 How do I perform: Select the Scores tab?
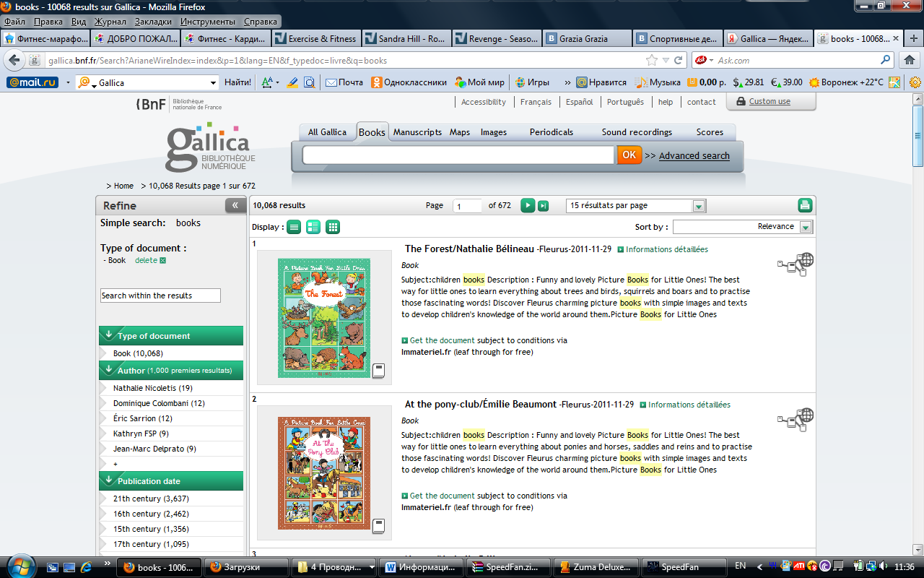710,132
